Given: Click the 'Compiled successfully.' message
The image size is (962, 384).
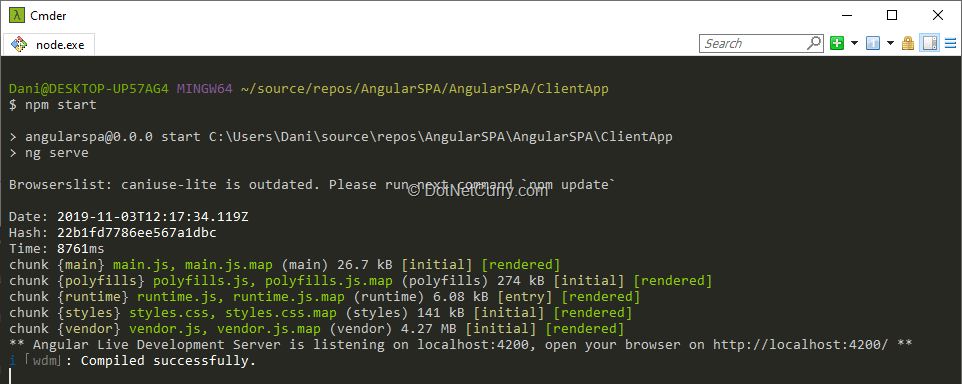Looking at the screenshot, I should (x=168, y=361).
